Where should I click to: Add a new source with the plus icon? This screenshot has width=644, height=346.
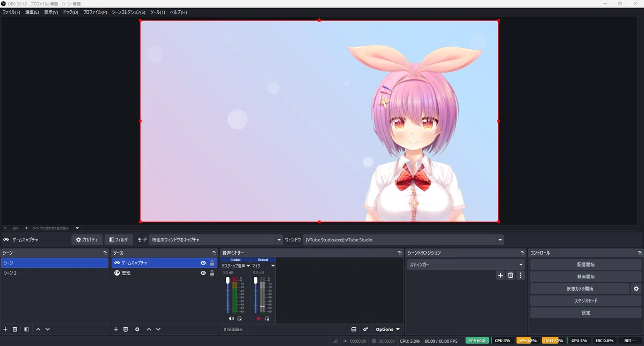116,329
